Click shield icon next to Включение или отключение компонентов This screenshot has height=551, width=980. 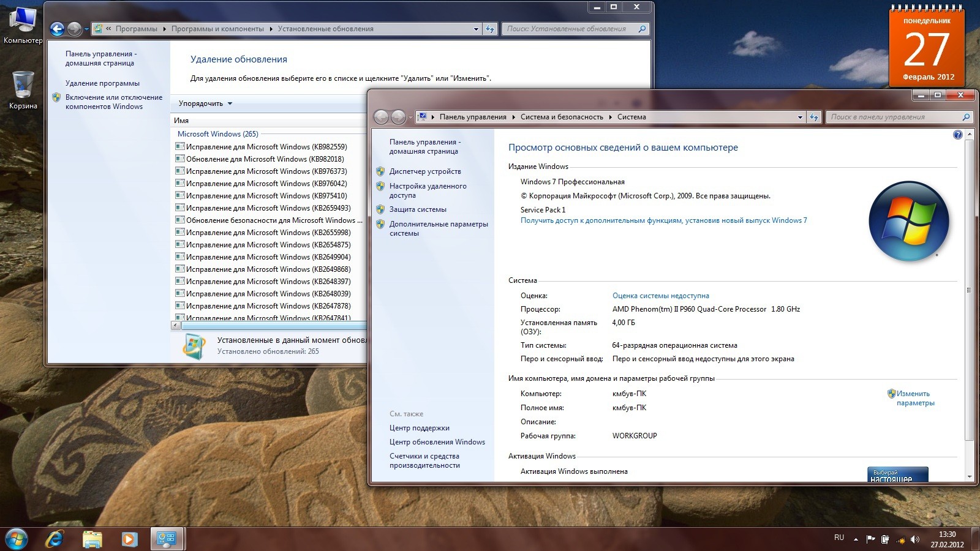tap(56, 97)
